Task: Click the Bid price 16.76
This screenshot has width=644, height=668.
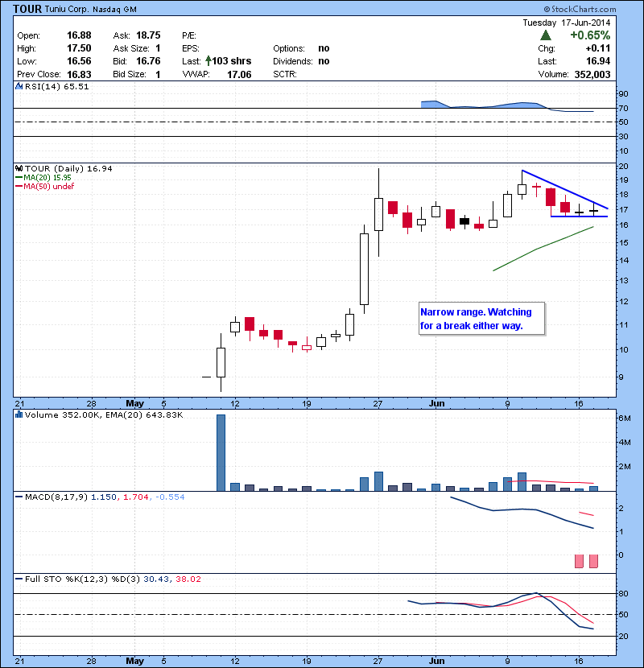Action: 148,61
